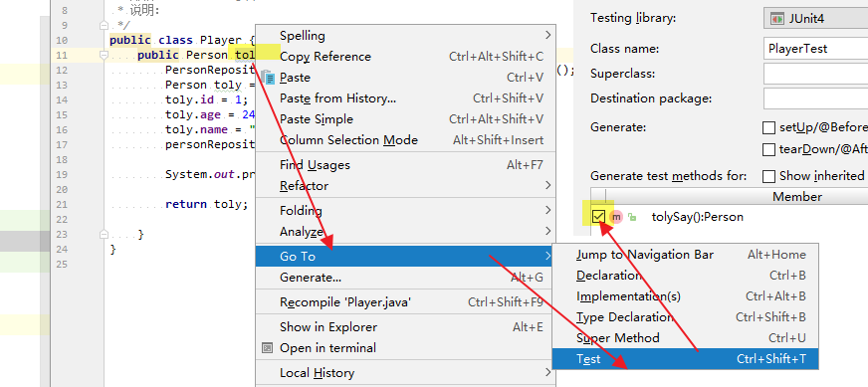Click the method icon next to tolySay()

tap(616, 217)
